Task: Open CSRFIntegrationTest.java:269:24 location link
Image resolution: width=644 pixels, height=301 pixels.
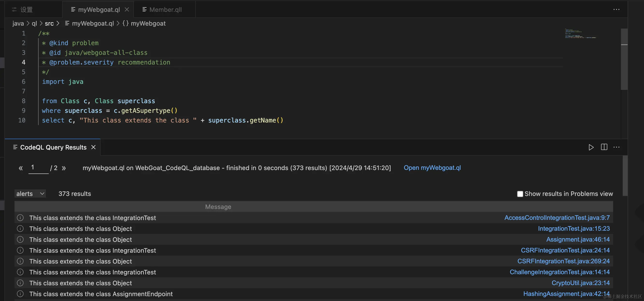Action: coord(563,261)
